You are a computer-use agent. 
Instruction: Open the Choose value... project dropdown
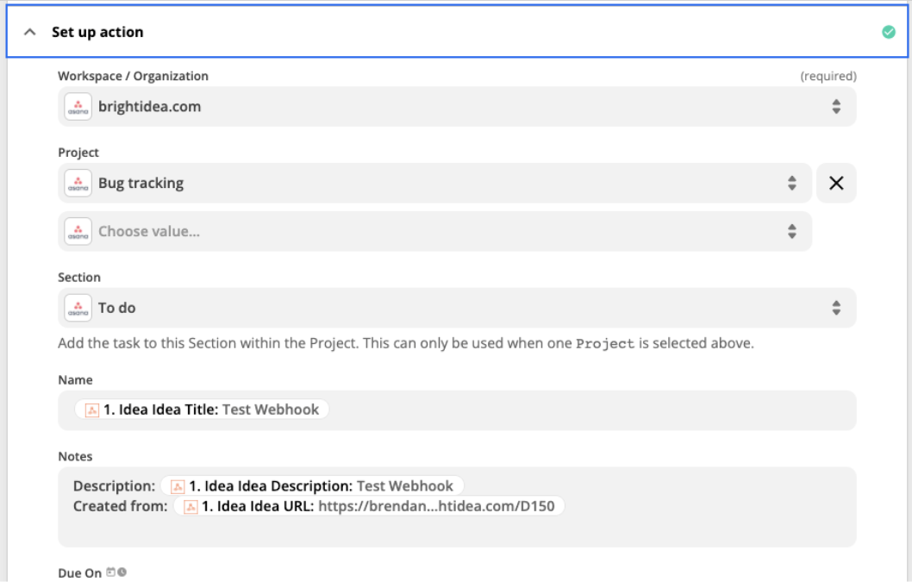[x=434, y=231]
